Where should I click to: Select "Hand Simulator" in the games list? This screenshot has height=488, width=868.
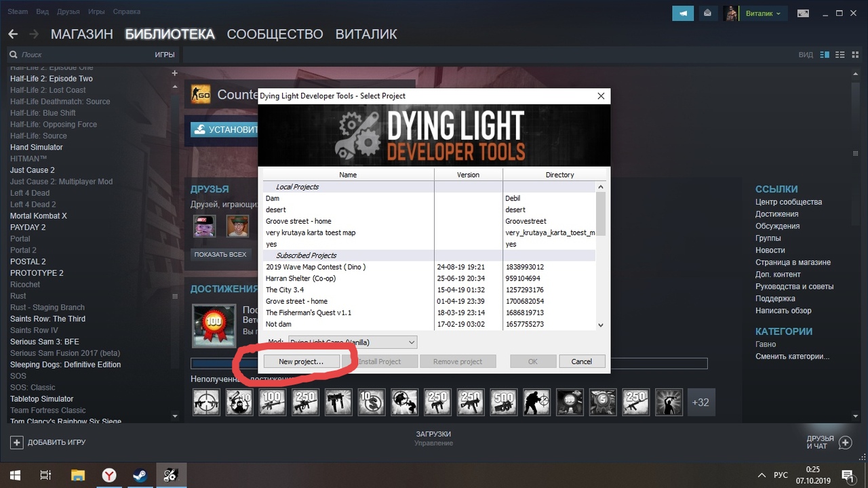tap(37, 147)
